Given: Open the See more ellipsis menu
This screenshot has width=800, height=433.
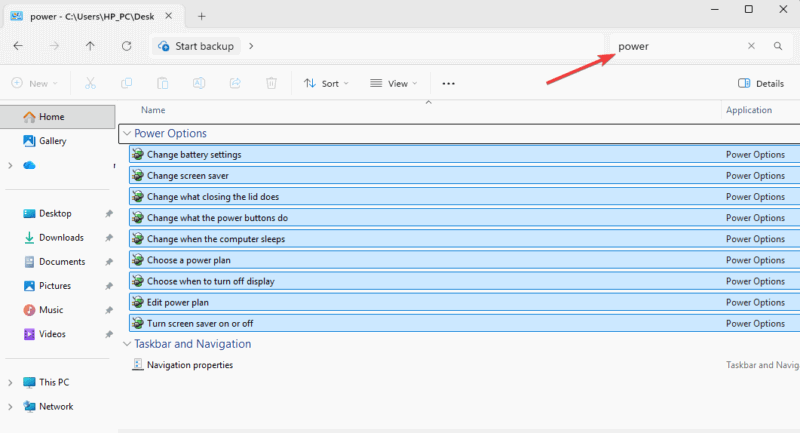Looking at the screenshot, I should (448, 84).
